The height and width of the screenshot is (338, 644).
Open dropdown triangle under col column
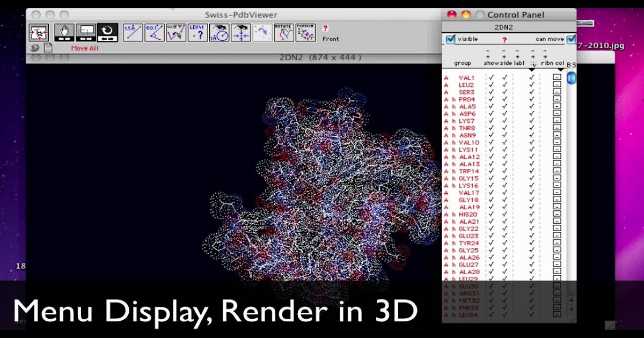pyautogui.click(x=560, y=69)
